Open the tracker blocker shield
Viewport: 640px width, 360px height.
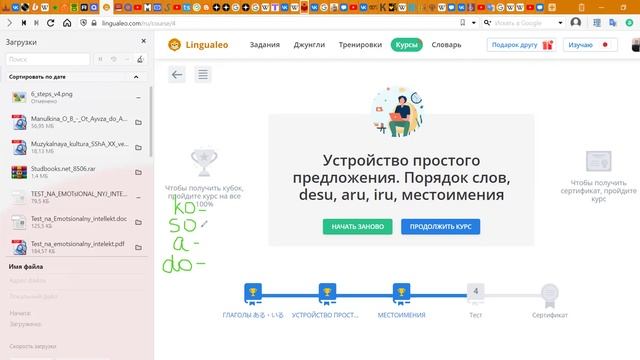pyautogui.click(x=83, y=23)
